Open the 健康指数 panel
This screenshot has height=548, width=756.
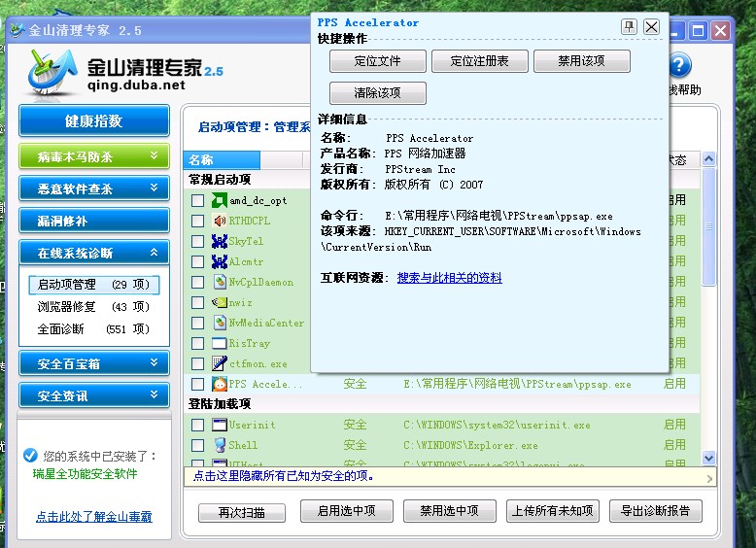94,121
